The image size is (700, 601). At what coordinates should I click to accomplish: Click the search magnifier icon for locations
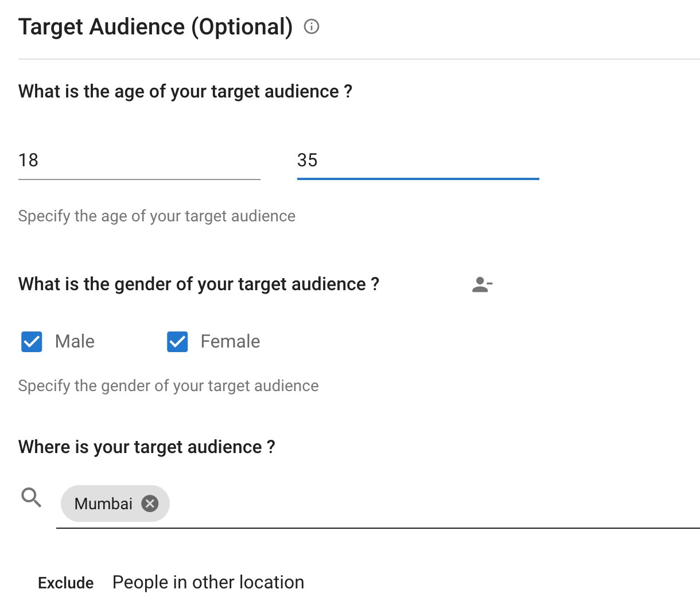click(30, 498)
